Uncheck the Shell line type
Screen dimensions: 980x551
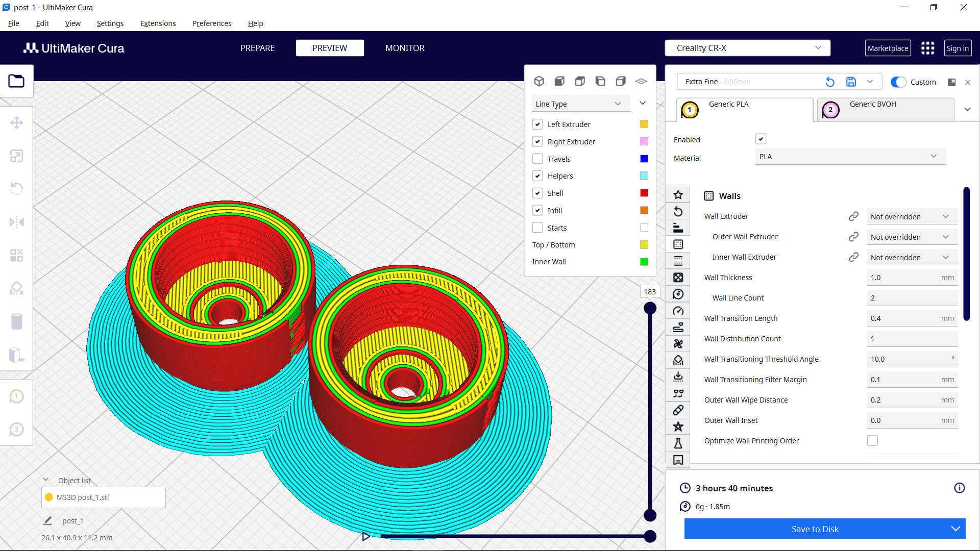[x=537, y=193]
